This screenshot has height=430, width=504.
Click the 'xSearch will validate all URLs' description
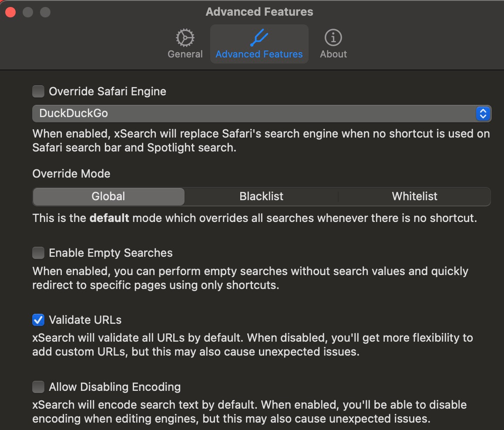(252, 345)
